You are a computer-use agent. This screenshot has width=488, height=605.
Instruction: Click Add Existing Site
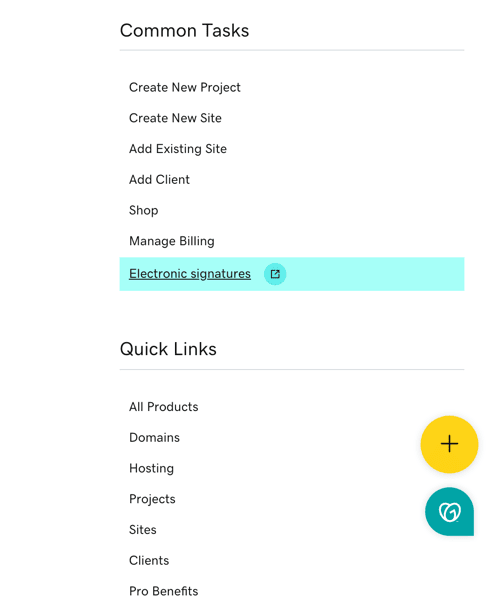(178, 149)
